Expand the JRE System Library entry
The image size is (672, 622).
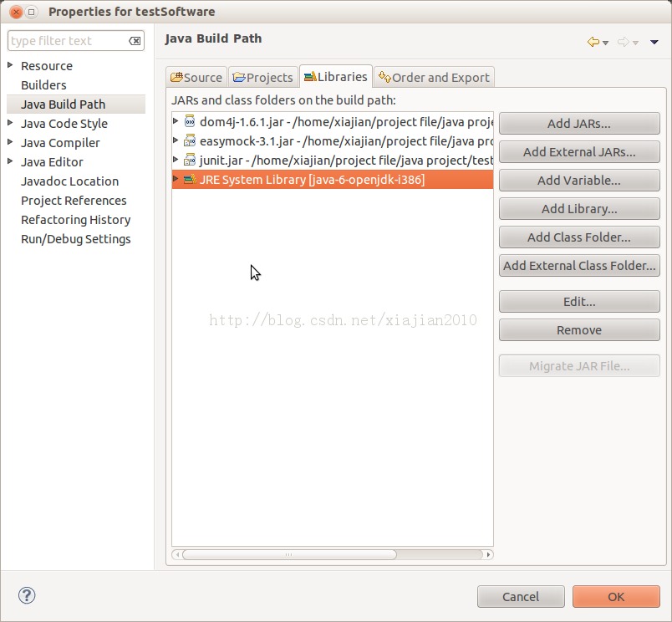176,179
